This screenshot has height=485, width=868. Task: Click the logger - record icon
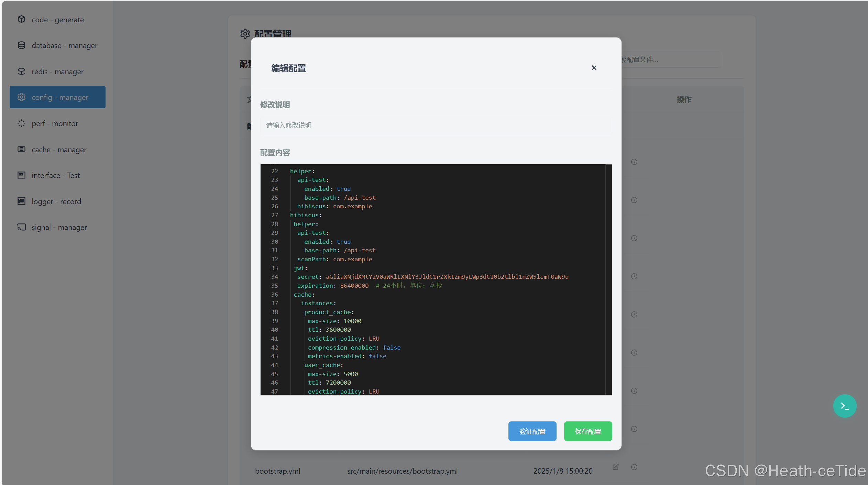pyautogui.click(x=21, y=201)
